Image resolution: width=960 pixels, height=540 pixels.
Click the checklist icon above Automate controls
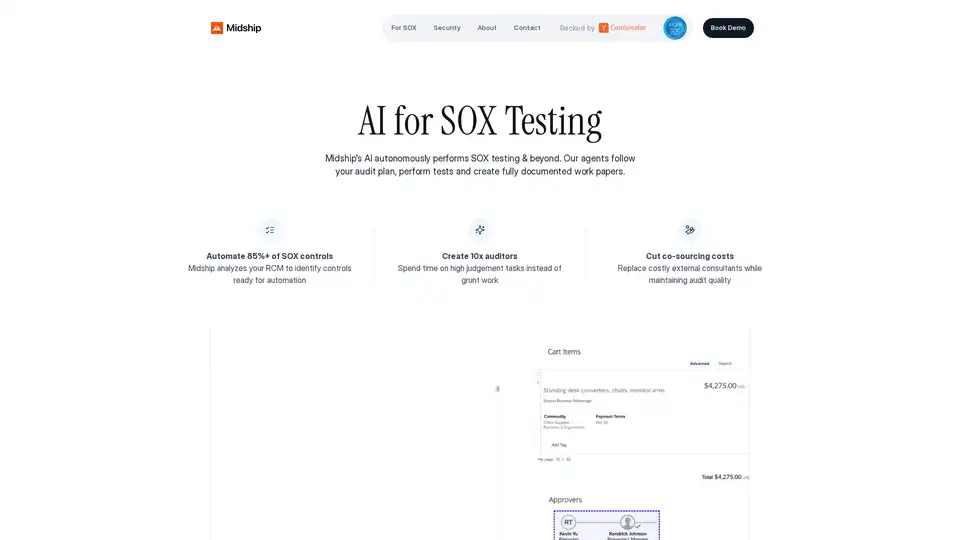pyautogui.click(x=270, y=230)
